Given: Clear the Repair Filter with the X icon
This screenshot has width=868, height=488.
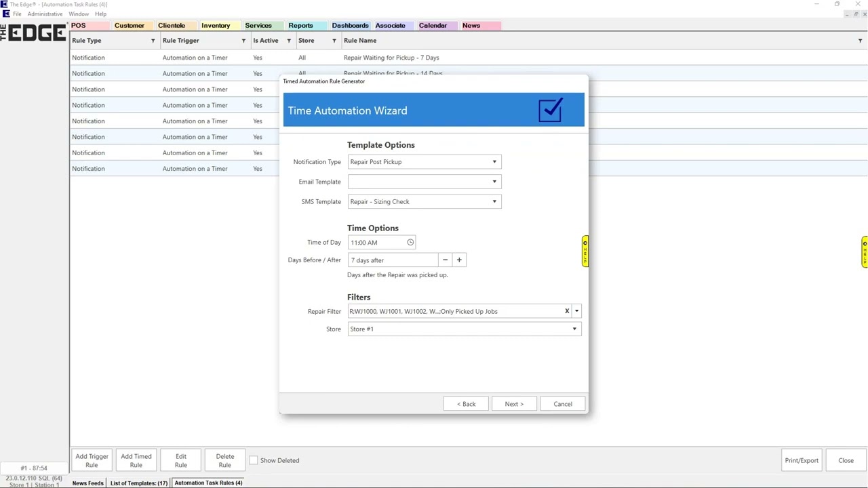Looking at the screenshot, I should click(x=567, y=311).
